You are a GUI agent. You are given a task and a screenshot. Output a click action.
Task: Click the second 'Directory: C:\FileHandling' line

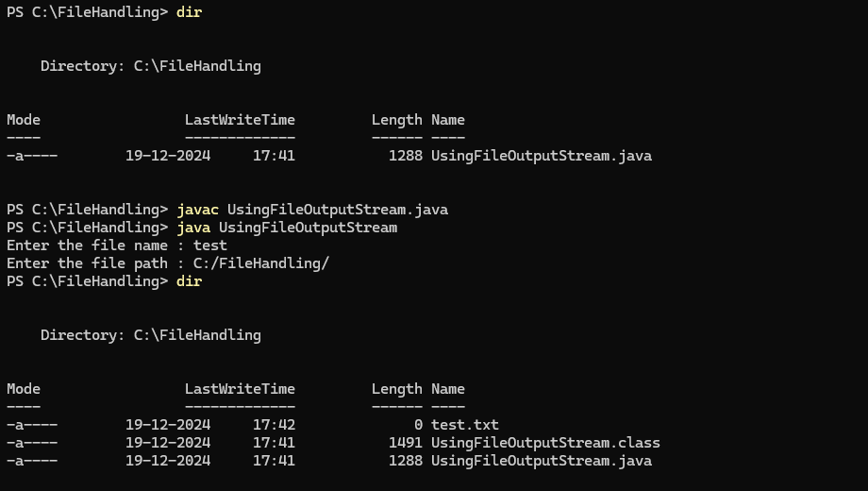(151, 335)
